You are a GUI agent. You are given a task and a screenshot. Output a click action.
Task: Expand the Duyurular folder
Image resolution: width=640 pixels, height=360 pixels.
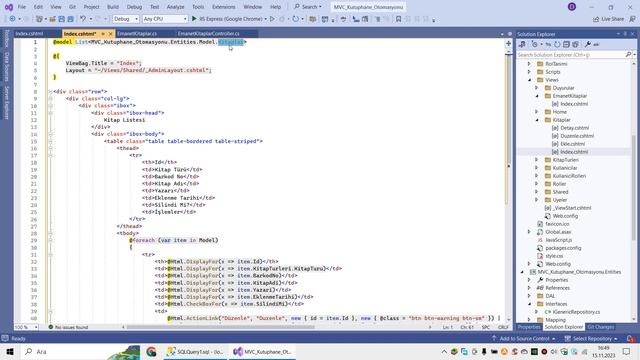537,88
